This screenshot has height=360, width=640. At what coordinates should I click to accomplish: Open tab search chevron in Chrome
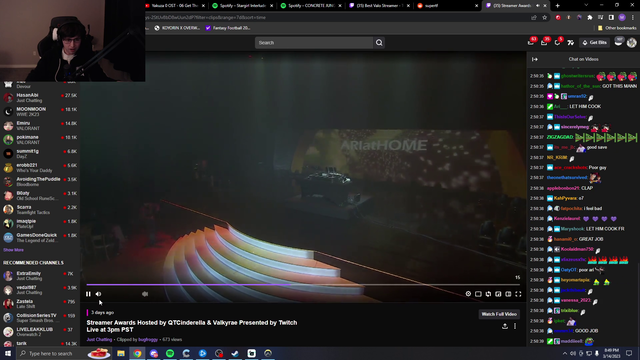(586, 6)
